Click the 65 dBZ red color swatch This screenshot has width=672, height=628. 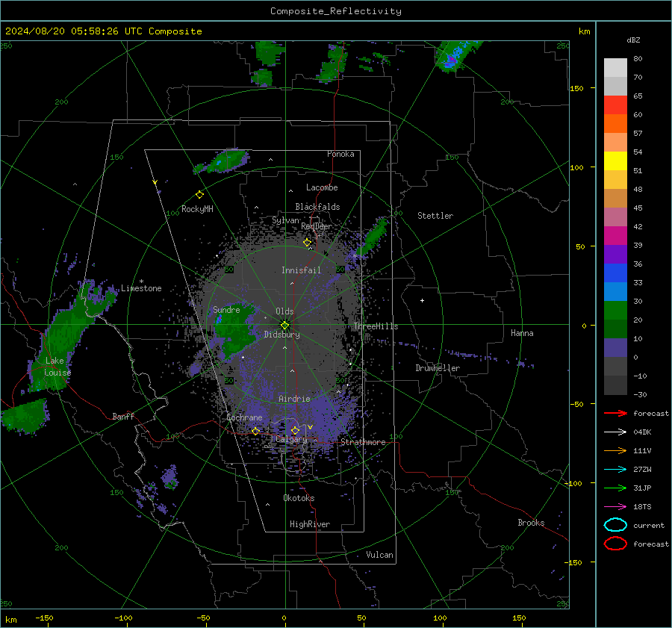[x=615, y=105]
